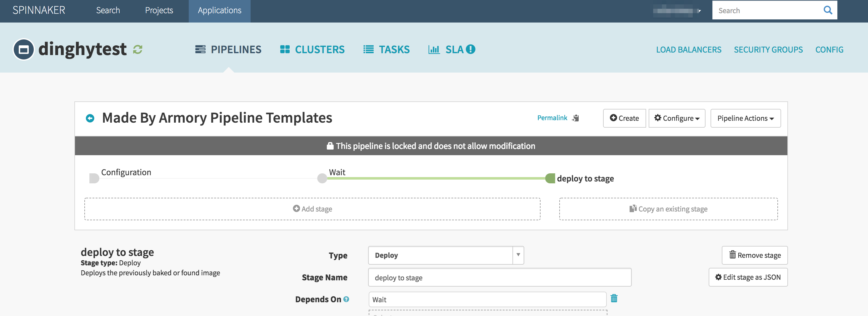Viewport: 868px width, 316px height.
Task: Click the Depends On help icon
Action: coord(346,299)
